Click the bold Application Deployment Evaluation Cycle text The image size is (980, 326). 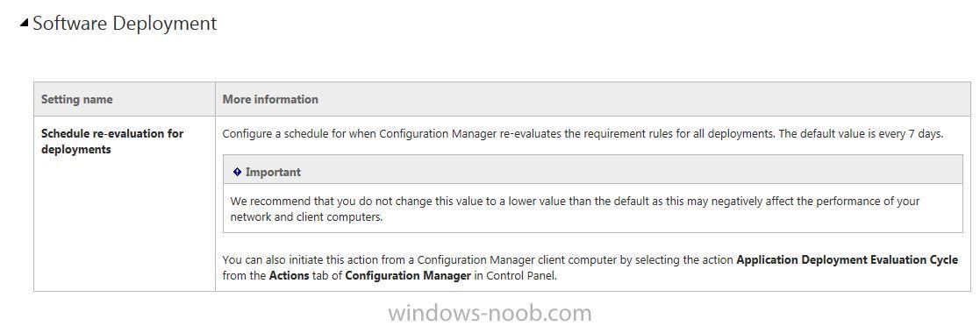click(848, 259)
